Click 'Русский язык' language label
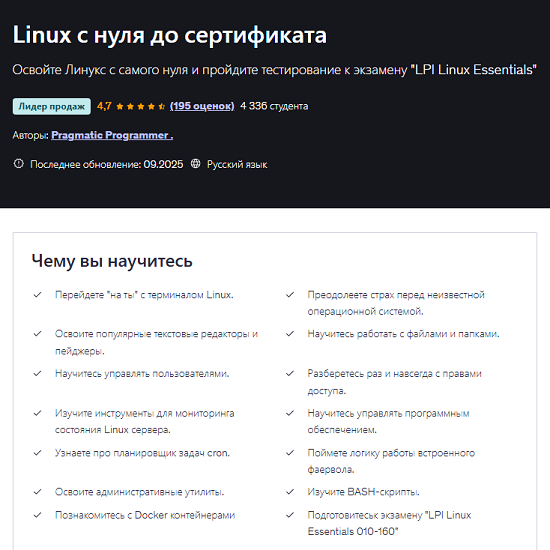This screenshot has width=550, height=550. pos(237,164)
